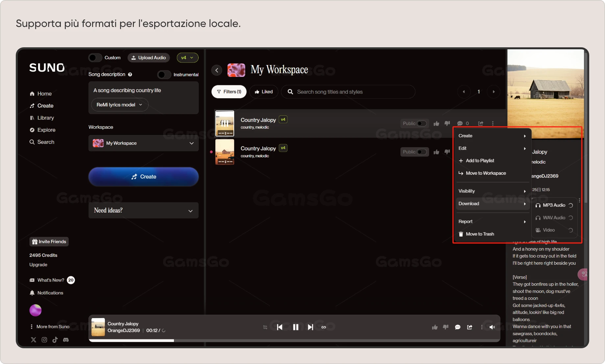The image size is (605, 364).
Task: Click the song description text box
Action: click(x=143, y=90)
